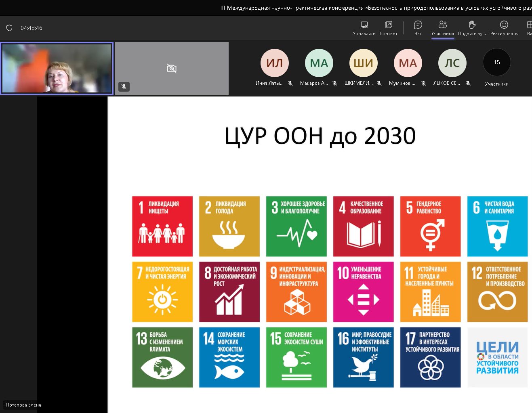Select the ИЛ avatar of Инна Латы...
The height and width of the screenshot is (413, 532).
click(275, 63)
